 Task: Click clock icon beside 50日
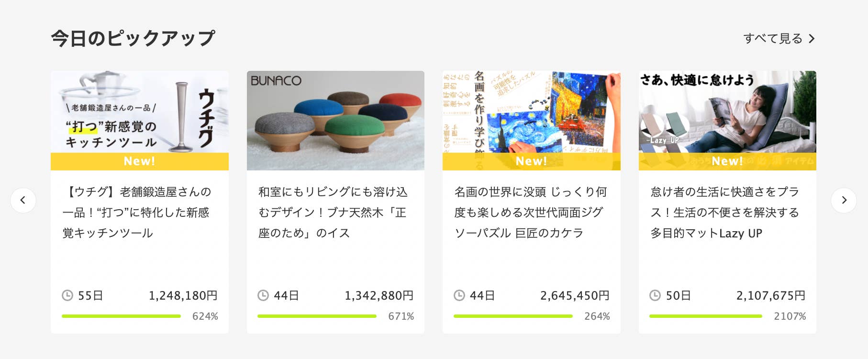click(x=655, y=295)
